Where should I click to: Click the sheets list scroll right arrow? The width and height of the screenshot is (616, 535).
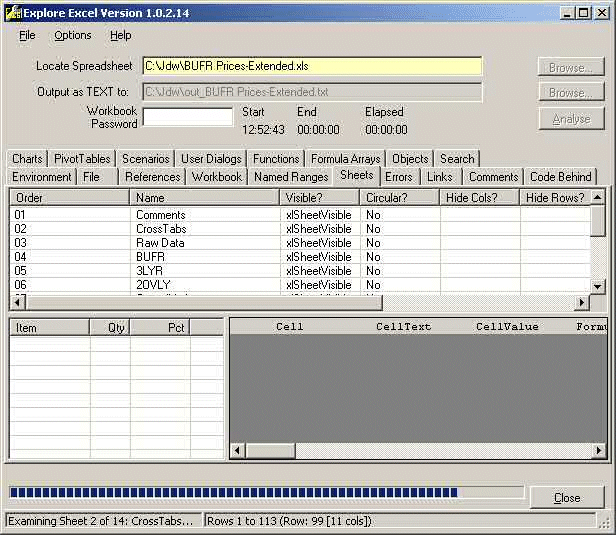pos(583,302)
